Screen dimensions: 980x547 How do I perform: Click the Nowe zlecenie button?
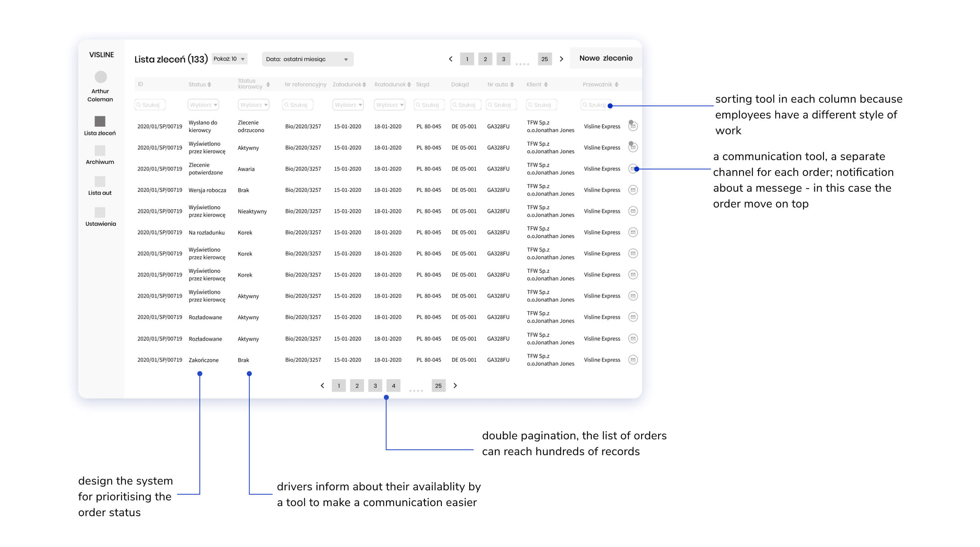point(606,58)
